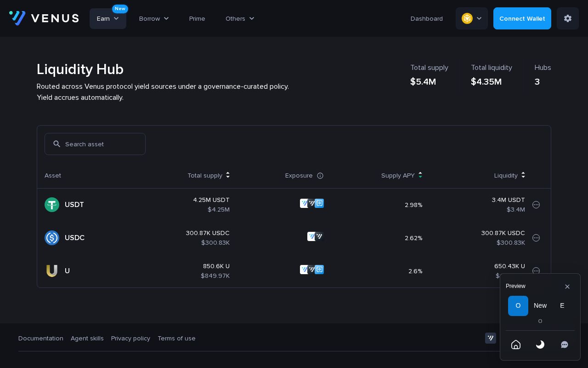Open the more options icon for USDT row

coord(536,205)
